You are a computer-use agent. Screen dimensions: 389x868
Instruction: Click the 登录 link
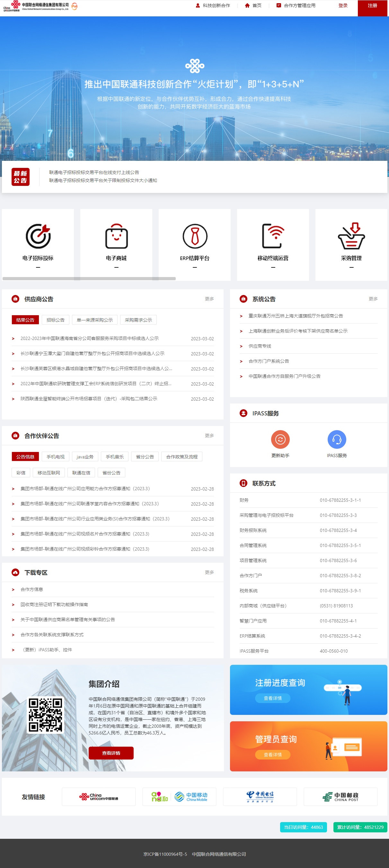pyautogui.click(x=343, y=5)
